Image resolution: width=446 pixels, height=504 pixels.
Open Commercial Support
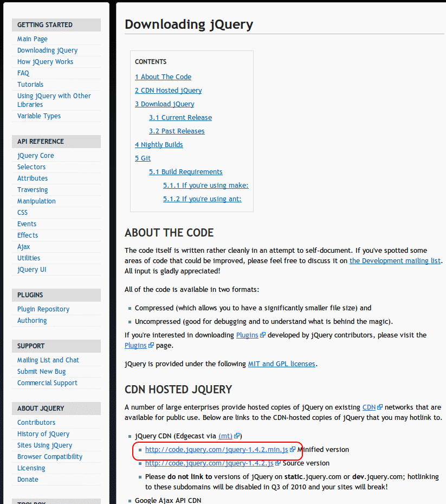pyautogui.click(x=47, y=383)
